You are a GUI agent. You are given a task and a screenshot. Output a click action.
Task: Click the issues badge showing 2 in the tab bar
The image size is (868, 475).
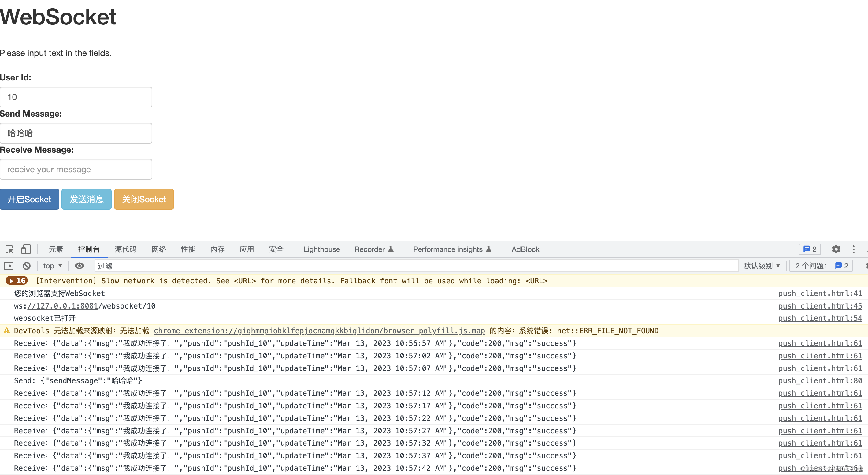click(x=810, y=249)
